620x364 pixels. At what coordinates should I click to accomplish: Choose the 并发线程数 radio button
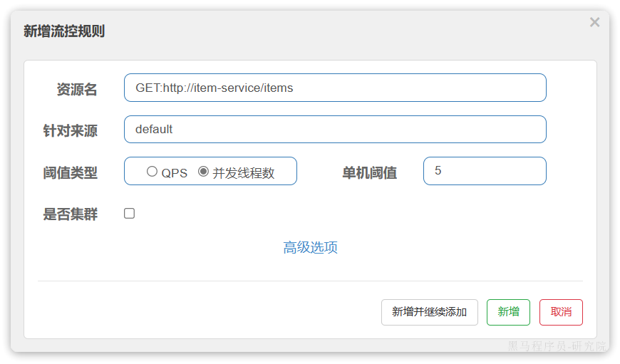click(x=203, y=172)
